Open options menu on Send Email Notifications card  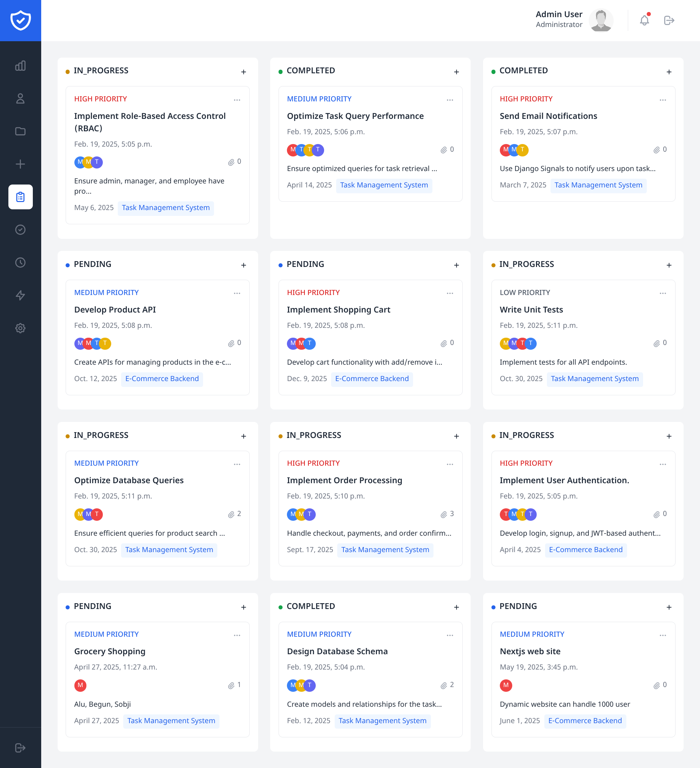(x=662, y=100)
